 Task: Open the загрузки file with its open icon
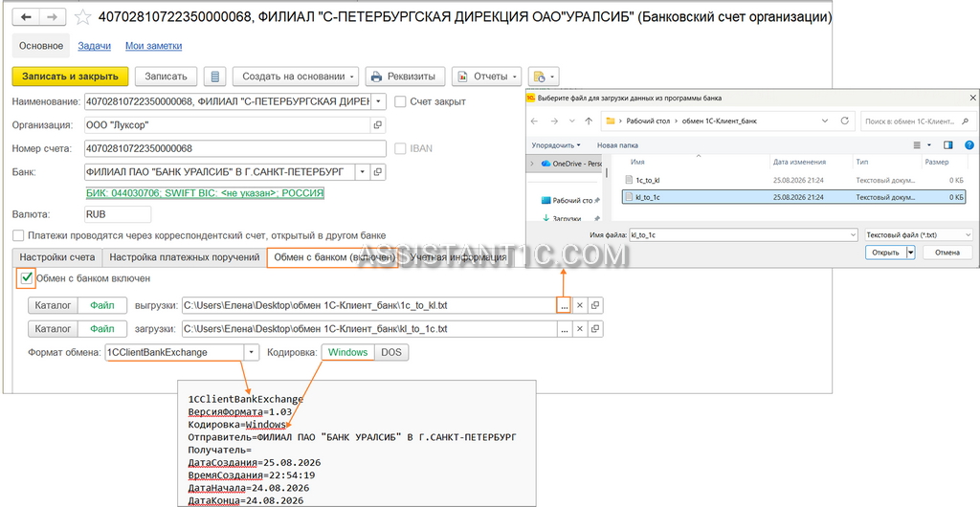(595, 328)
